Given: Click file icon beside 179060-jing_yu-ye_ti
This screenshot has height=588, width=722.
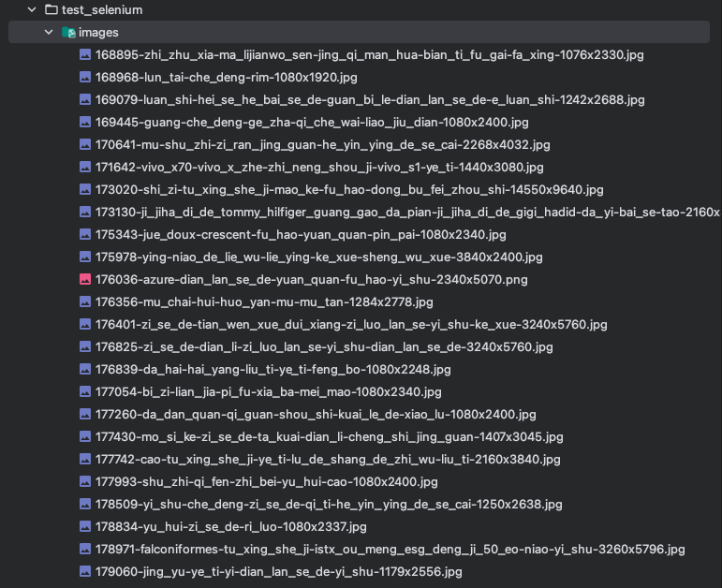Looking at the screenshot, I should (85, 572).
